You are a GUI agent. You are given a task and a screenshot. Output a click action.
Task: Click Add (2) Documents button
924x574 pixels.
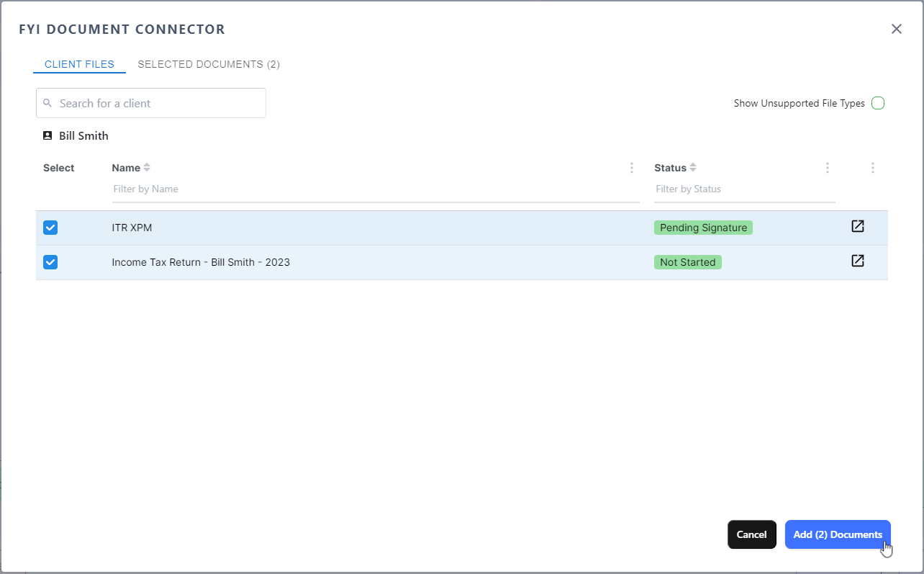click(837, 534)
